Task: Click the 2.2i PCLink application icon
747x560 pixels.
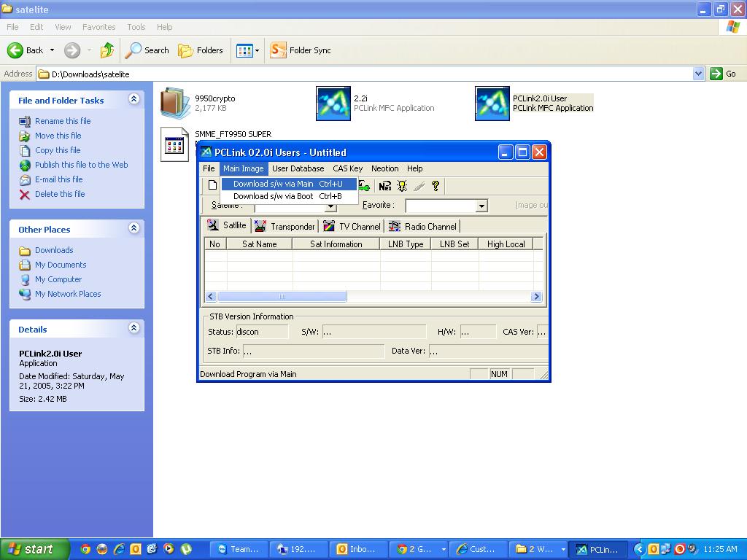Action: pos(333,104)
